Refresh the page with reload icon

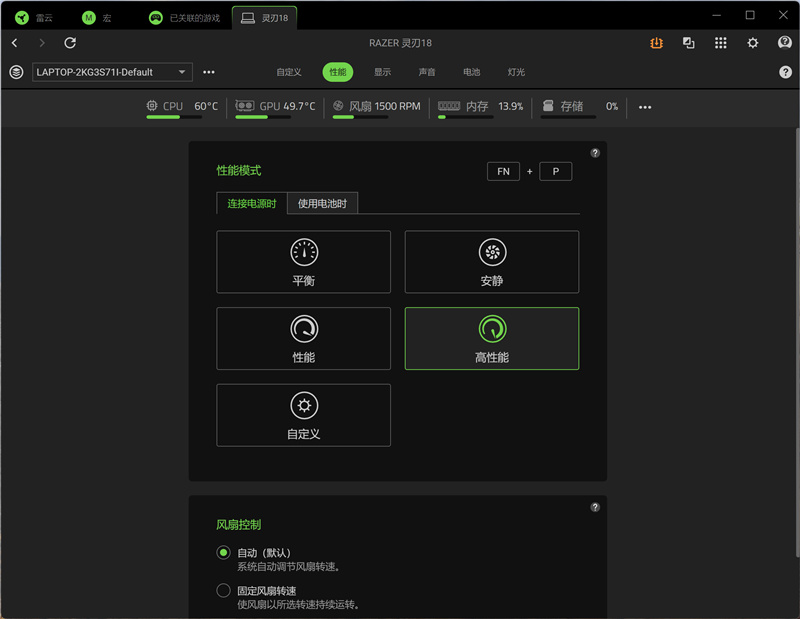pos(70,43)
